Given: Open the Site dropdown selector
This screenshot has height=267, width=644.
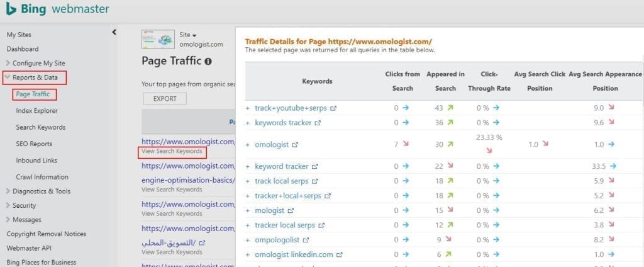Looking at the screenshot, I should [x=188, y=35].
